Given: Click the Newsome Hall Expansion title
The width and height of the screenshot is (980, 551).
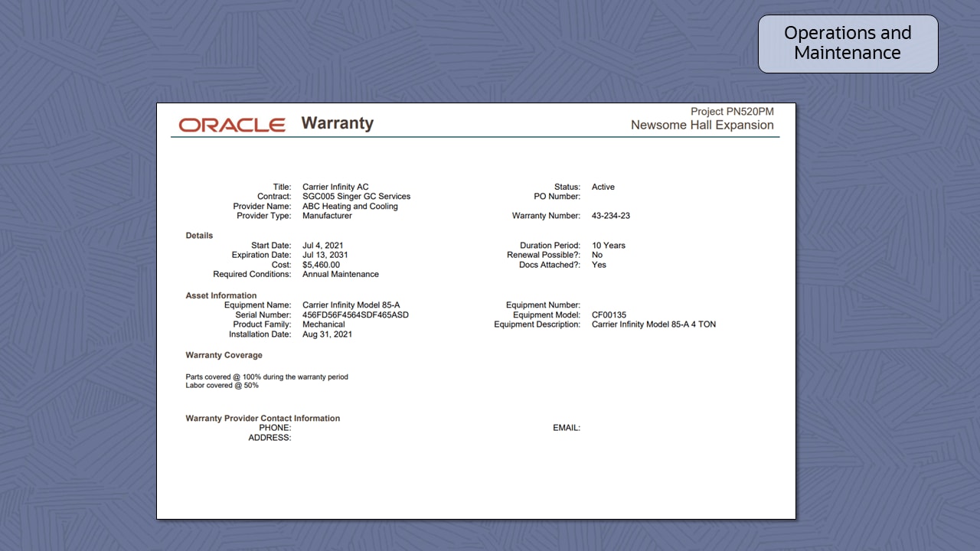Looking at the screenshot, I should (701, 125).
